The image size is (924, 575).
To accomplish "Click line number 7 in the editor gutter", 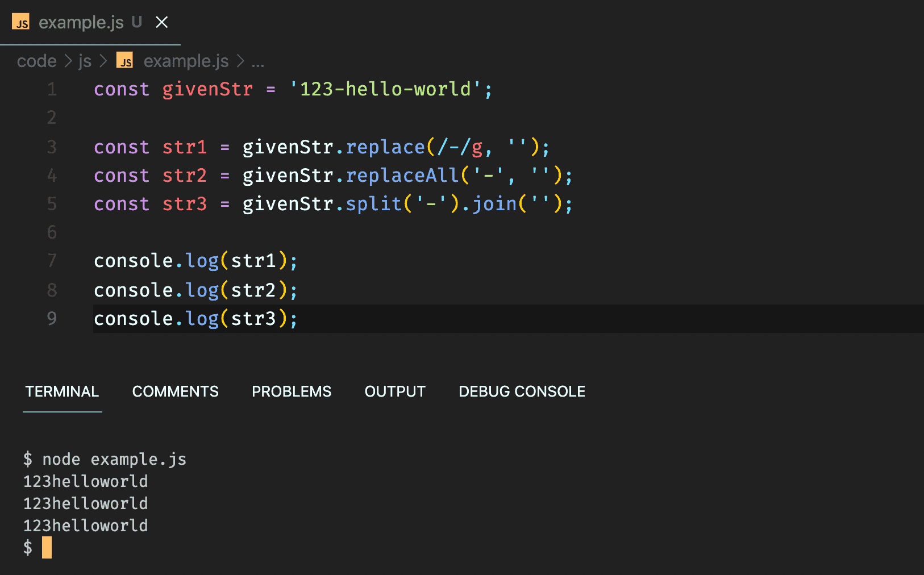I will (51, 260).
